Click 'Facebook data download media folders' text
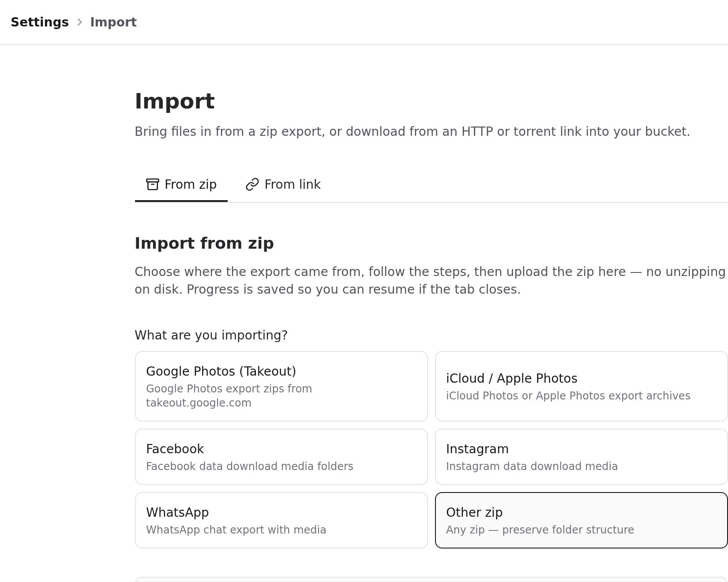 click(250, 466)
